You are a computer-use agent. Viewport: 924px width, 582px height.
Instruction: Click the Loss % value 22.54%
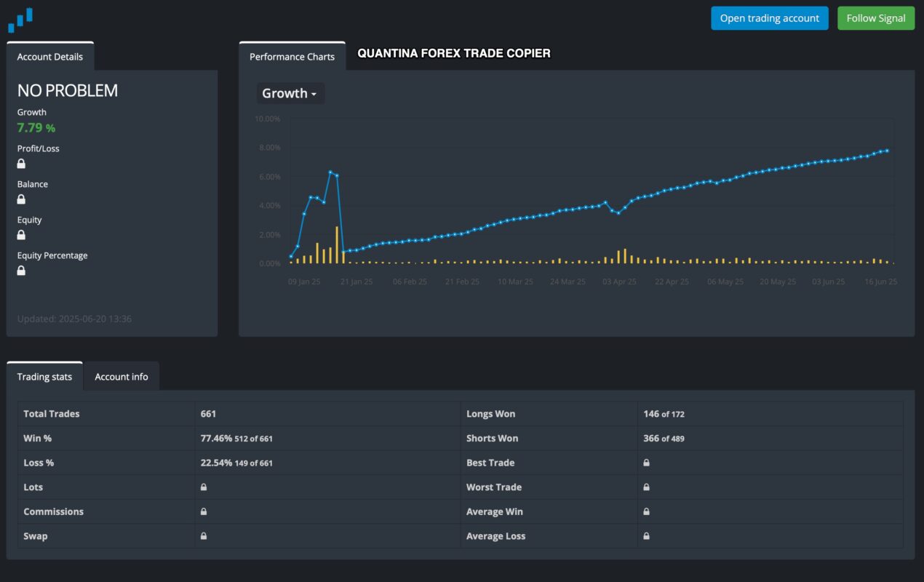216,463
